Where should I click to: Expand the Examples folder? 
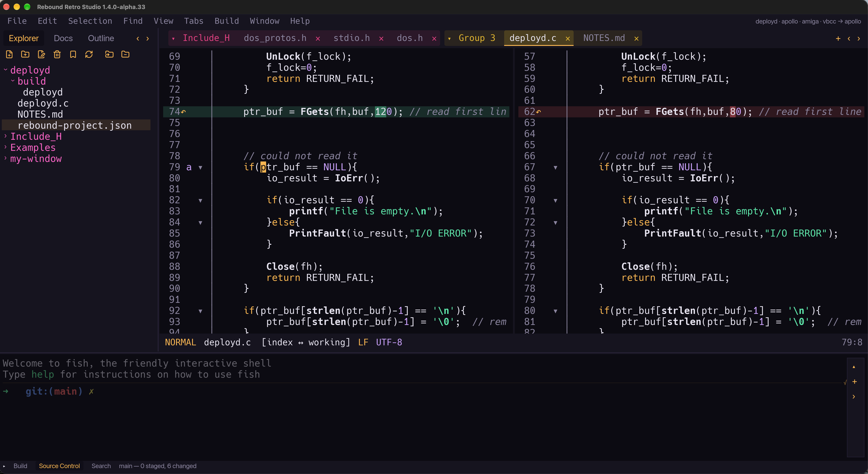click(x=5, y=147)
